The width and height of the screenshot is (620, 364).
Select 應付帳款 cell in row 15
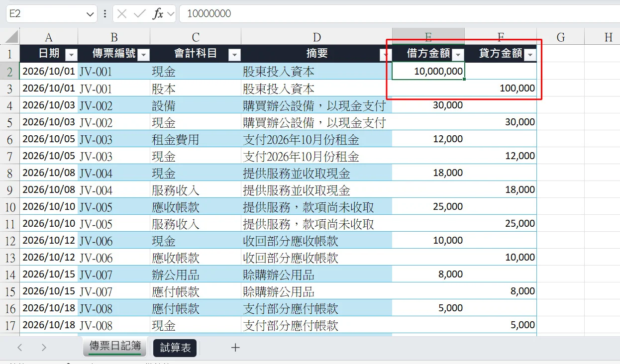196,291
